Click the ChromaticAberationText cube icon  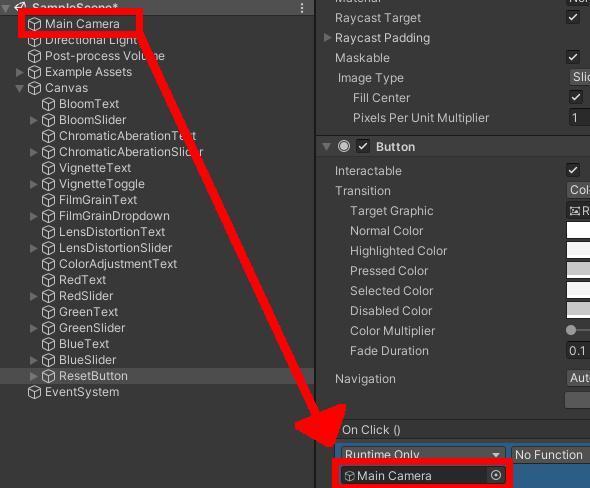point(48,136)
